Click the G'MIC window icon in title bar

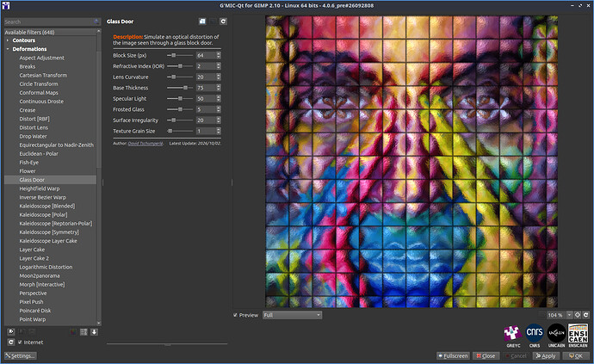[x=6, y=5]
